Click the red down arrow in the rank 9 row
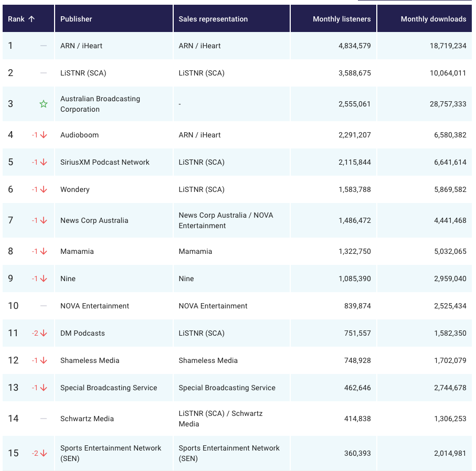 [44, 279]
